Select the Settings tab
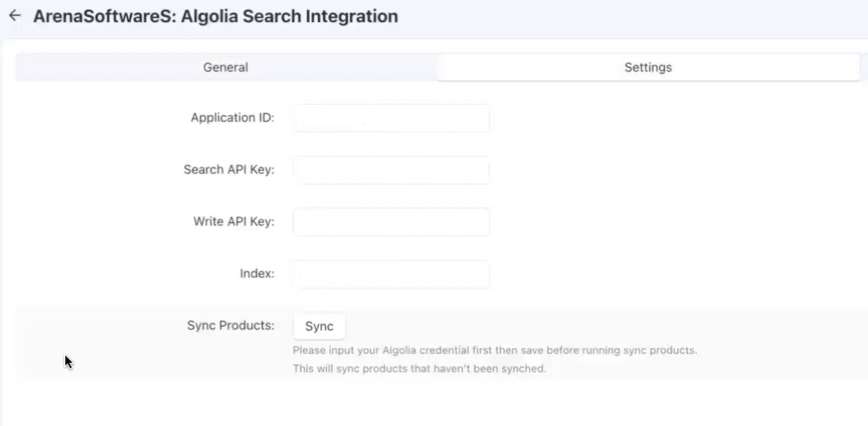This screenshot has width=868, height=426. pyautogui.click(x=648, y=67)
